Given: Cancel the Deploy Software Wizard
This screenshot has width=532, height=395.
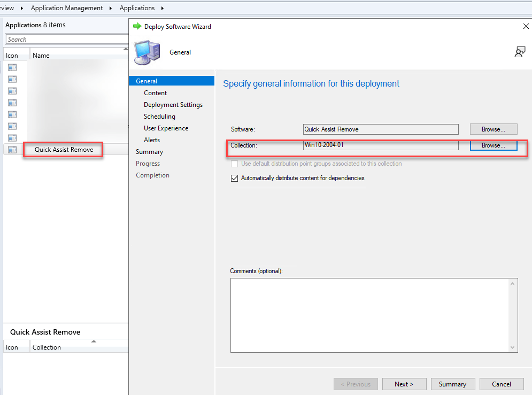Looking at the screenshot, I should click(502, 384).
